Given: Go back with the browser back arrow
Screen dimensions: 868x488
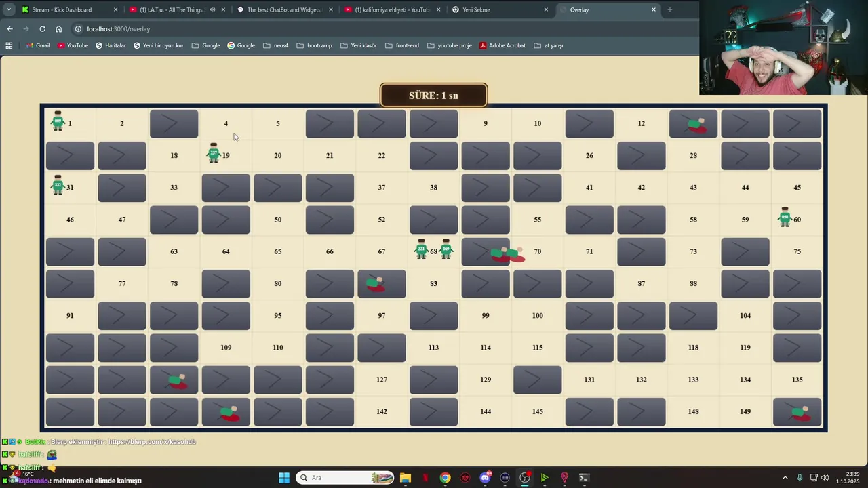Looking at the screenshot, I should tap(9, 29).
